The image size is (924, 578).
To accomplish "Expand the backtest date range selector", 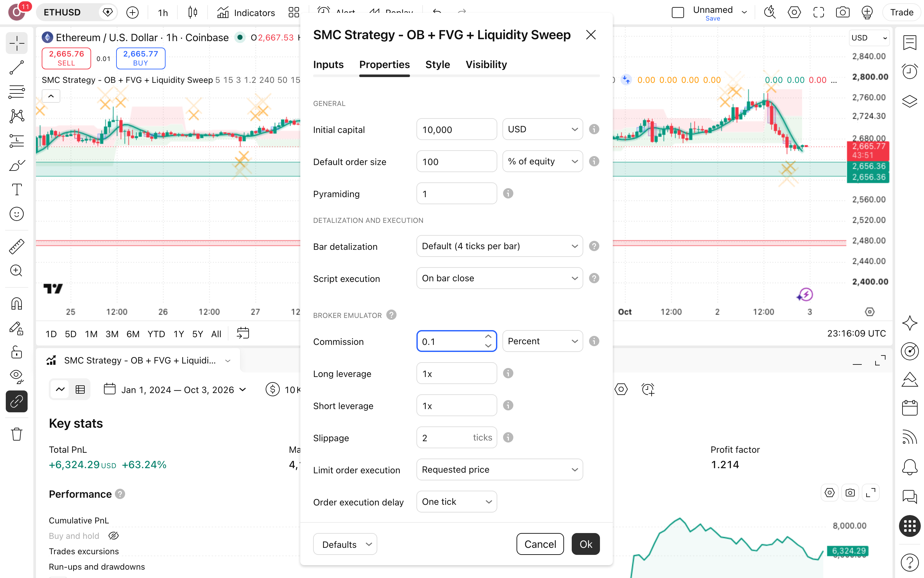I will tap(175, 390).
